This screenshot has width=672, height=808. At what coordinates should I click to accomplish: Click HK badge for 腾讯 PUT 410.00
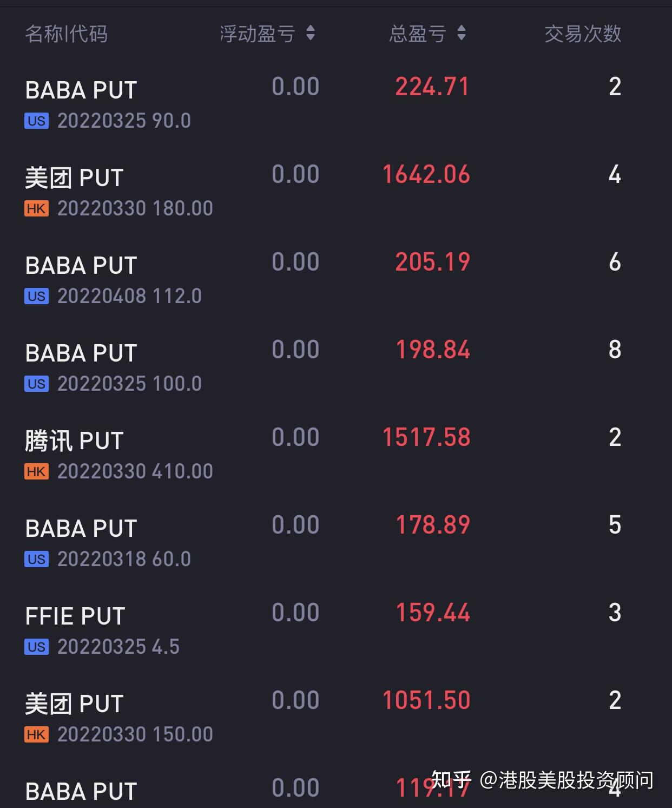[36, 471]
